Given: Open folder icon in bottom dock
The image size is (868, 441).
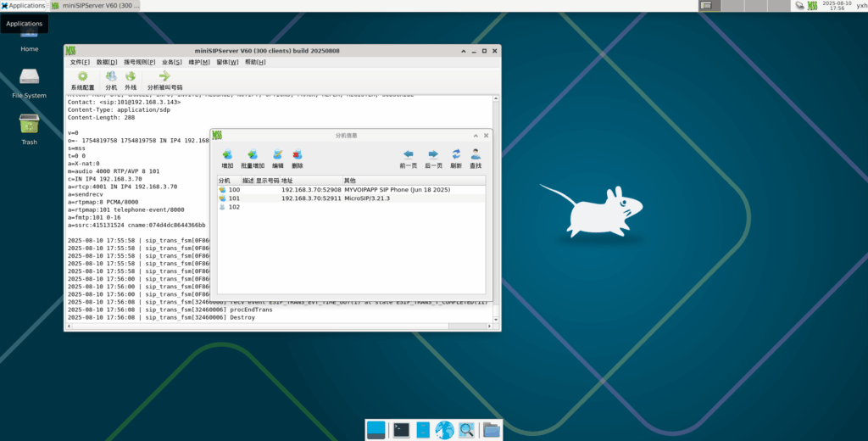Looking at the screenshot, I should click(x=492, y=430).
